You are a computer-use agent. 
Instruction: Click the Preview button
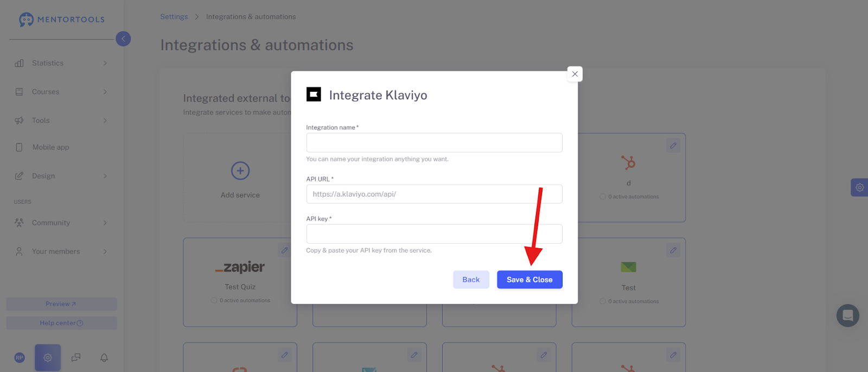click(61, 304)
